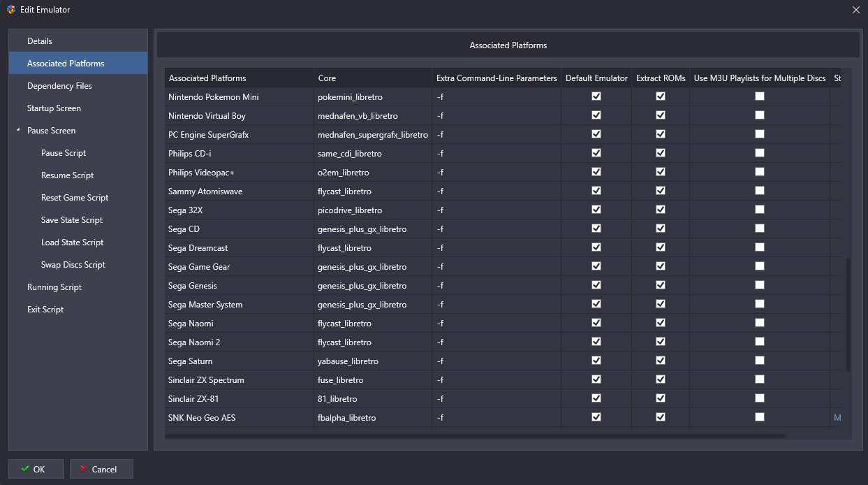The width and height of the screenshot is (868, 485).
Task: Uncheck Default Emulator for Philips Videopac+
Action: pyautogui.click(x=596, y=172)
